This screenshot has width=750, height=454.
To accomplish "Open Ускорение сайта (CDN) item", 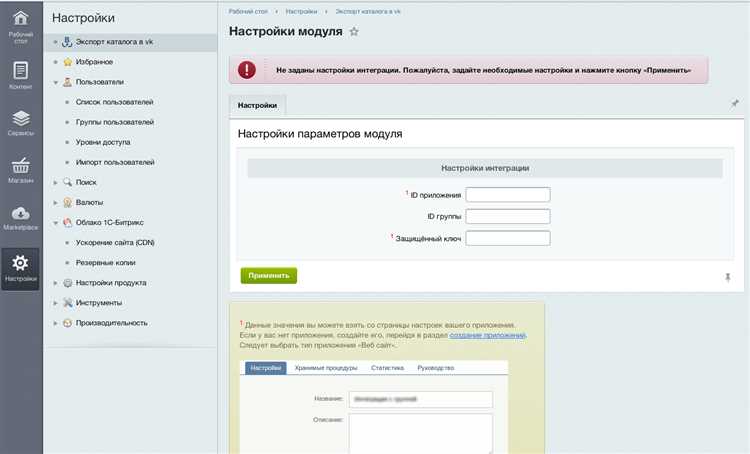I will tap(115, 243).
